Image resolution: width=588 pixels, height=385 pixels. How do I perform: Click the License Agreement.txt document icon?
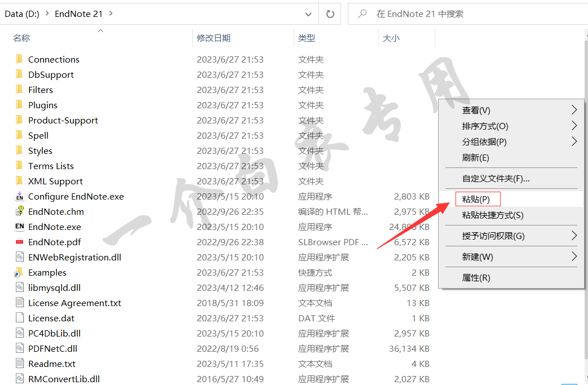pyautogui.click(x=20, y=303)
